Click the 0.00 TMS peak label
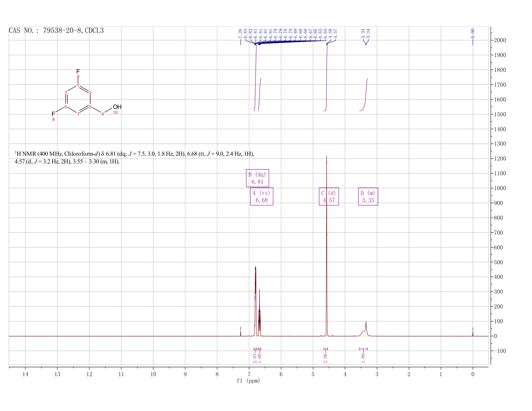 tap(473, 33)
